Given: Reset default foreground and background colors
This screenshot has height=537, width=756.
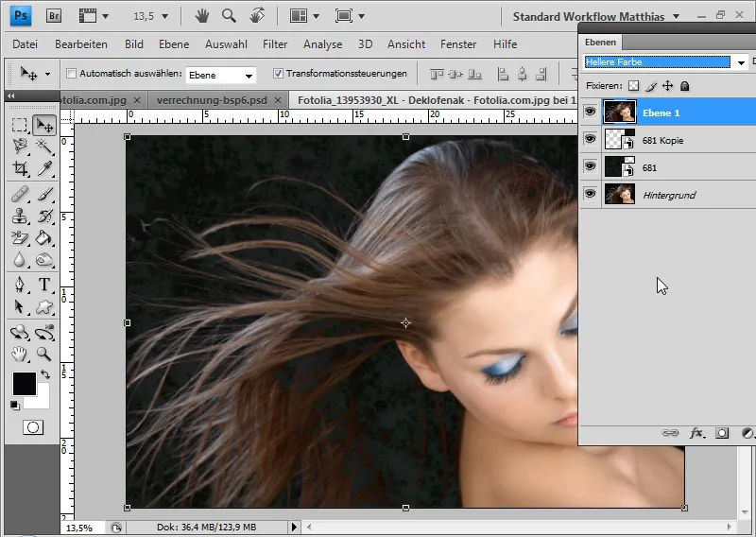Looking at the screenshot, I should 15,406.
